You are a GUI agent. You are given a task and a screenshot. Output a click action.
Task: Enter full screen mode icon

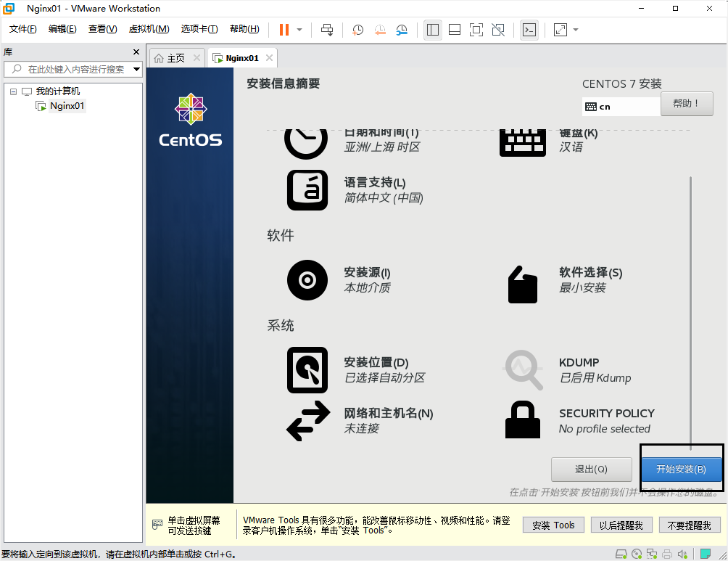tap(476, 30)
